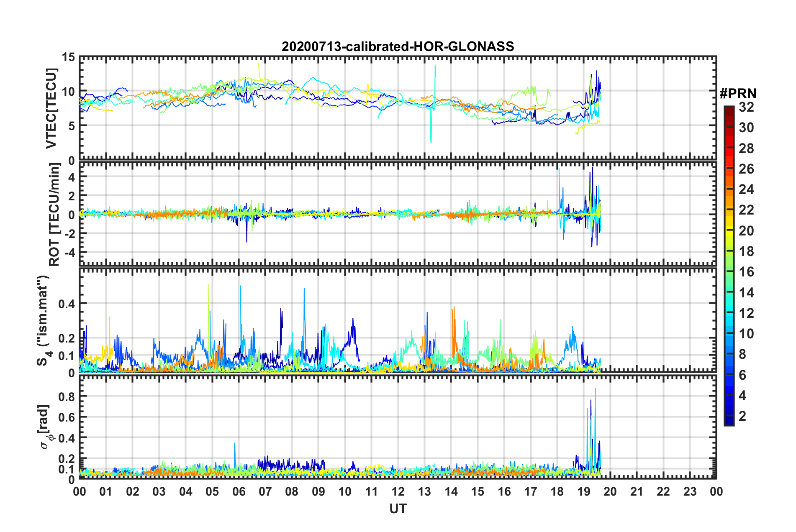Click colorbar tick label 26

click(x=746, y=169)
